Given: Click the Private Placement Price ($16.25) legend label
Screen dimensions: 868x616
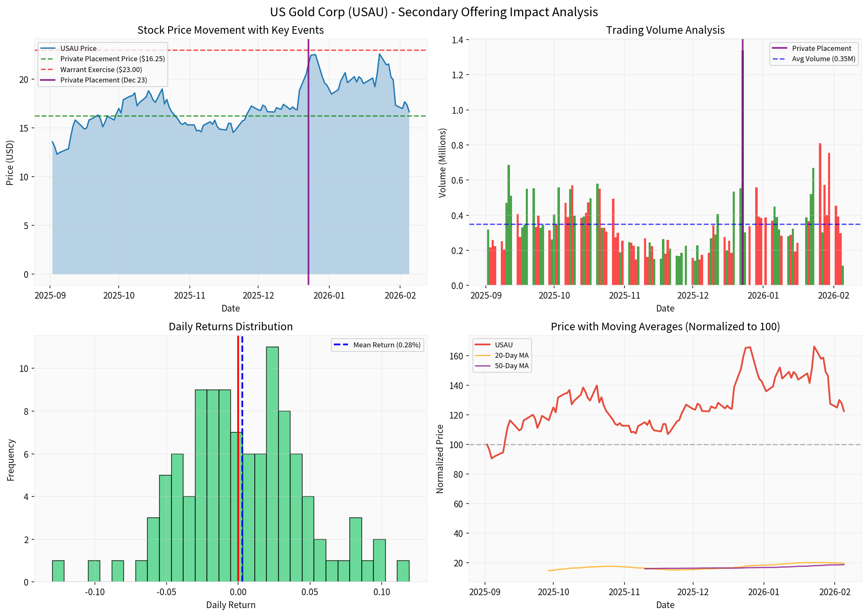Looking at the screenshot, I should [112, 59].
